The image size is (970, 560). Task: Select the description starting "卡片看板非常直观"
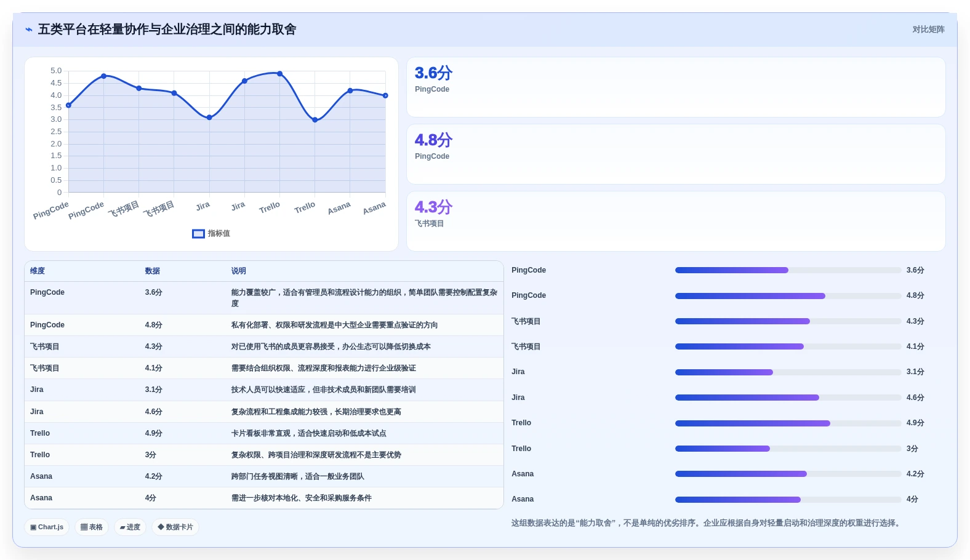[309, 433]
